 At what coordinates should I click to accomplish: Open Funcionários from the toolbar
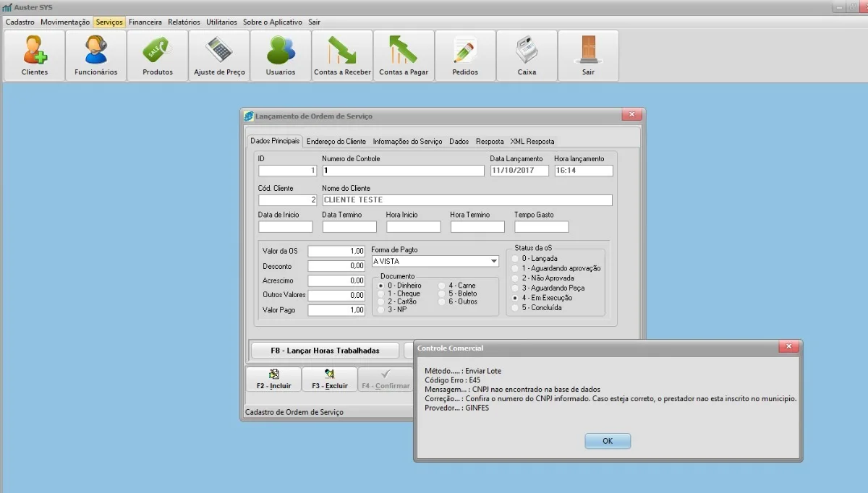(96, 56)
